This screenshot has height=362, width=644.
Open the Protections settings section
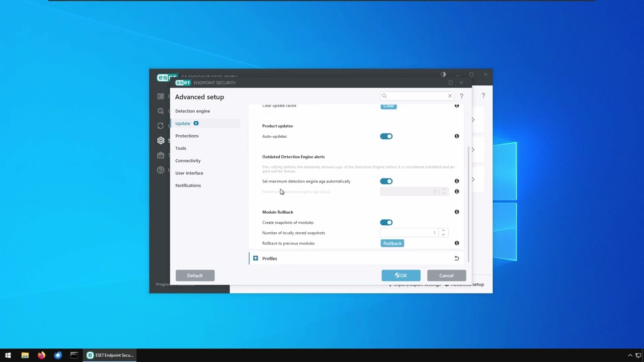point(187,136)
